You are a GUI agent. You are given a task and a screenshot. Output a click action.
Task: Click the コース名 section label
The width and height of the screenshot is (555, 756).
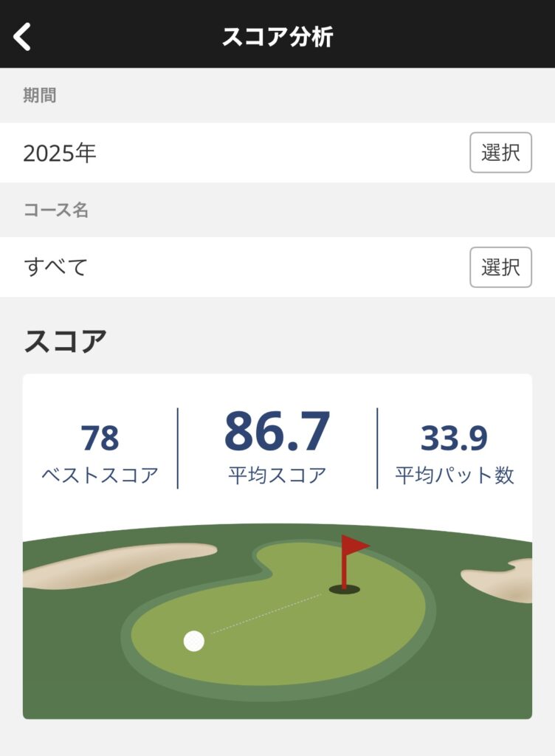[x=56, y=210]
